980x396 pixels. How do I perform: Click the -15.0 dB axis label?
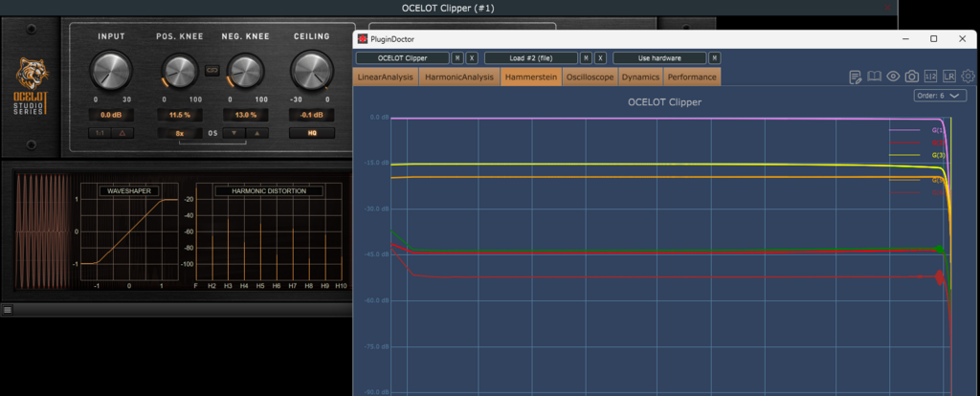point(375,163)
